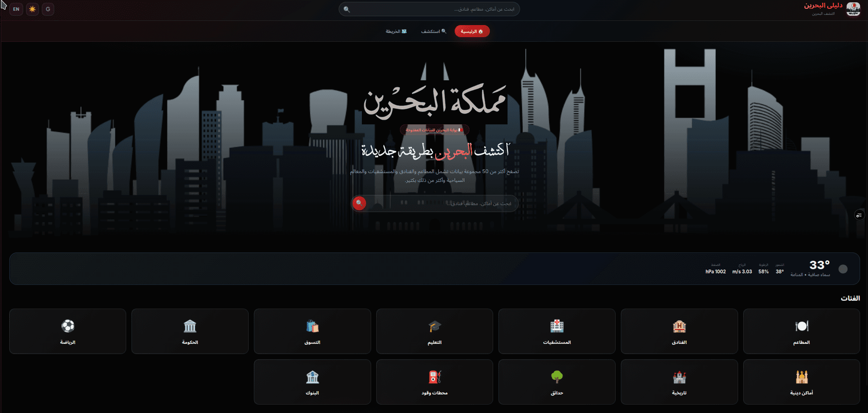Click the مملكة البحرين calligraphy title
868x413 pixels.
(434, 101)
